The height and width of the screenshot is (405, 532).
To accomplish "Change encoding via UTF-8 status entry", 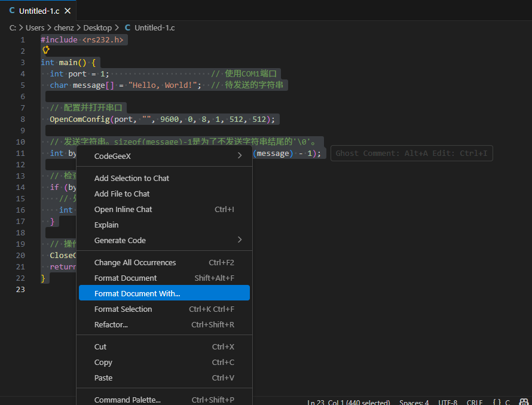I will 448,402.
